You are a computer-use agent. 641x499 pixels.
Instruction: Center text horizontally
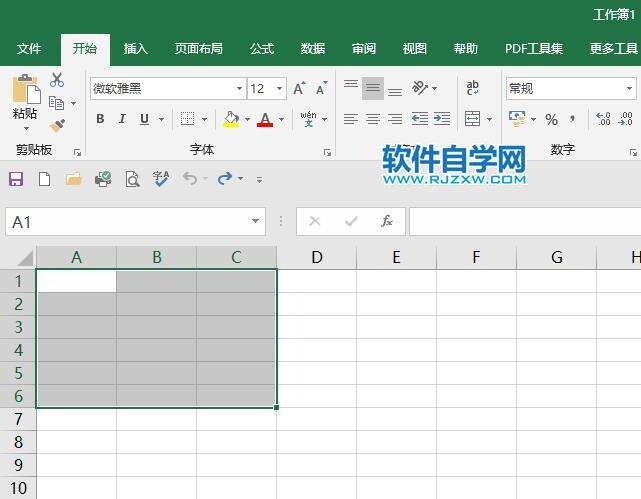373,119
